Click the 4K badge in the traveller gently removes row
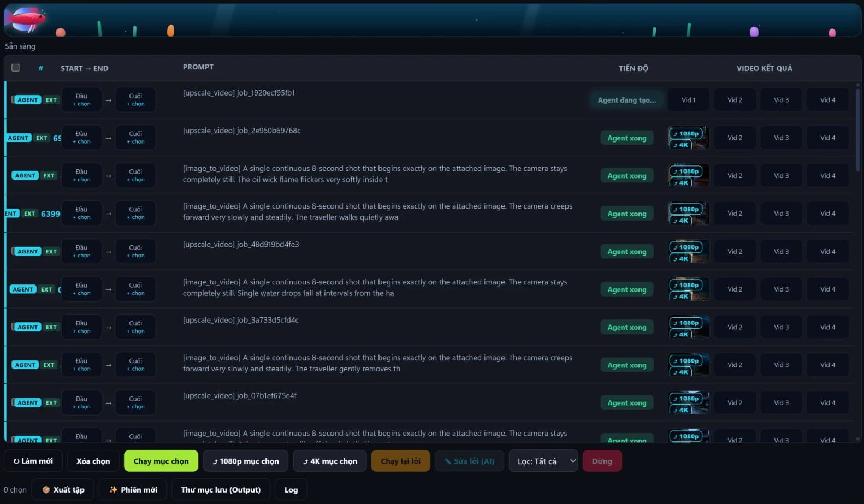The image size is (864, 504). 680,372
